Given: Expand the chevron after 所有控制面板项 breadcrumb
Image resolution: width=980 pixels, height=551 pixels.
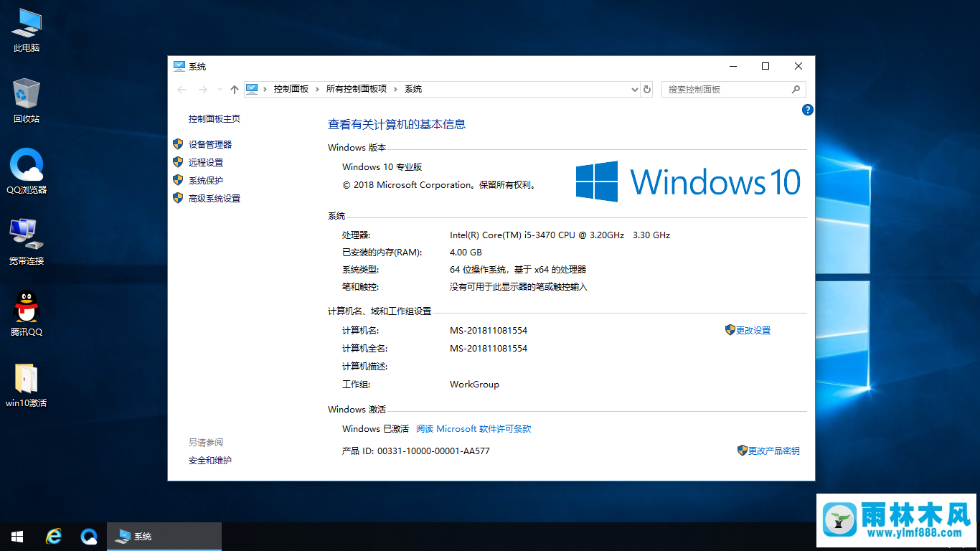Looking at the screenshot, I should click(395, 89).
